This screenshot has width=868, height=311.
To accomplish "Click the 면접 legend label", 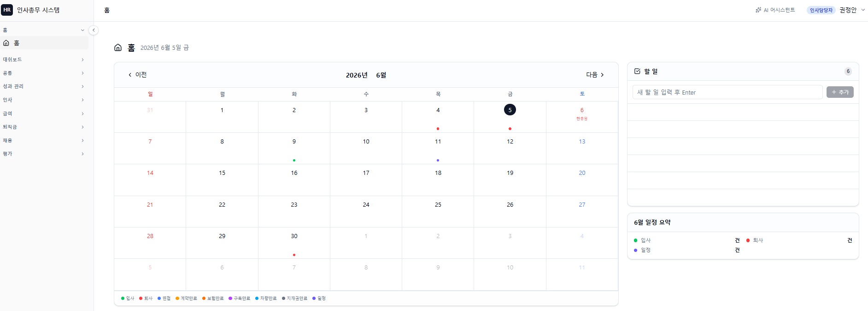I will [166, 299].
